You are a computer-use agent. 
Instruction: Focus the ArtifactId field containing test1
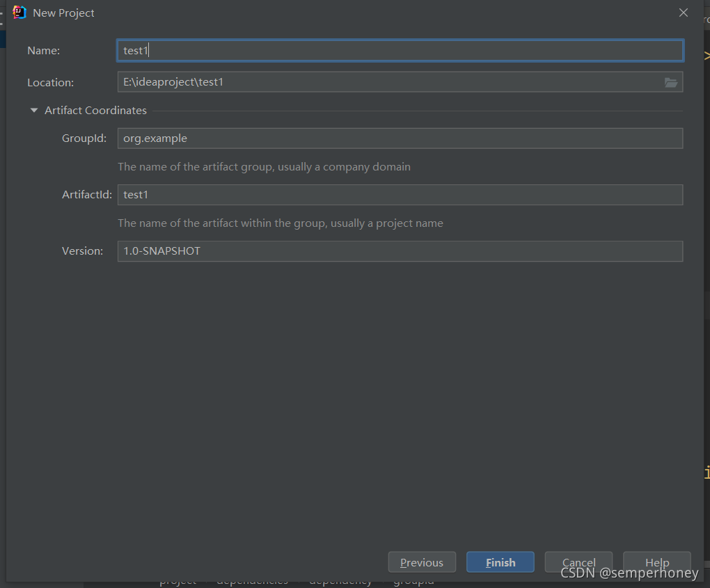400,195
